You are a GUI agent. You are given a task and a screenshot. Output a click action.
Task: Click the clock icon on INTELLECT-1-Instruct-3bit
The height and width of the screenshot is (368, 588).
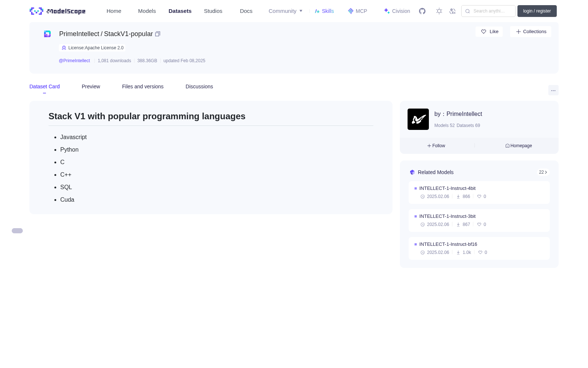423,224
